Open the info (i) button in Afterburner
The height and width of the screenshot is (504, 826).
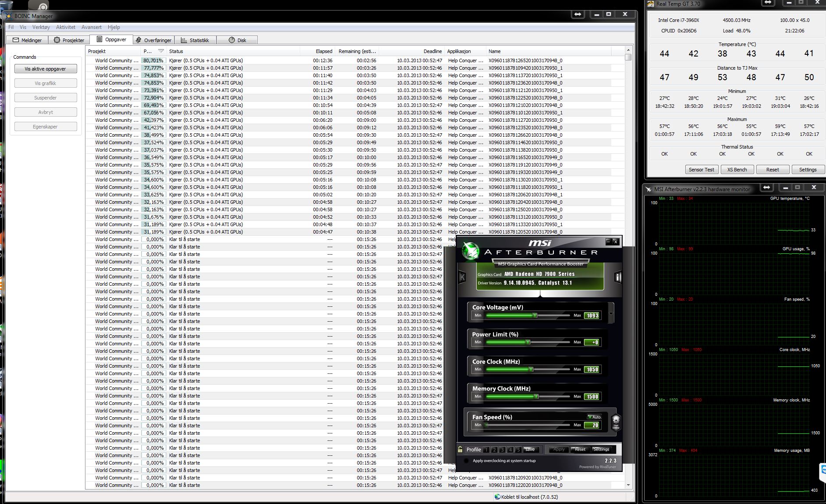(618, 277)
